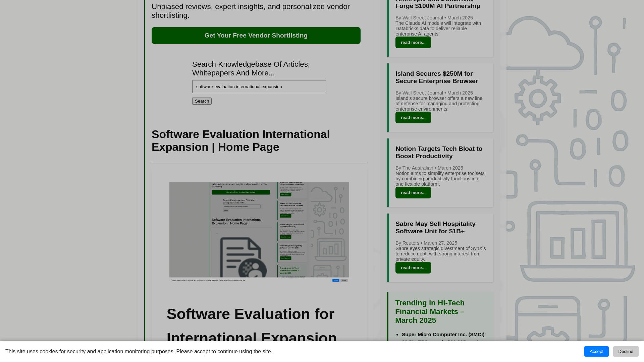Accept the cookie notice

click(x=596, y=351)
